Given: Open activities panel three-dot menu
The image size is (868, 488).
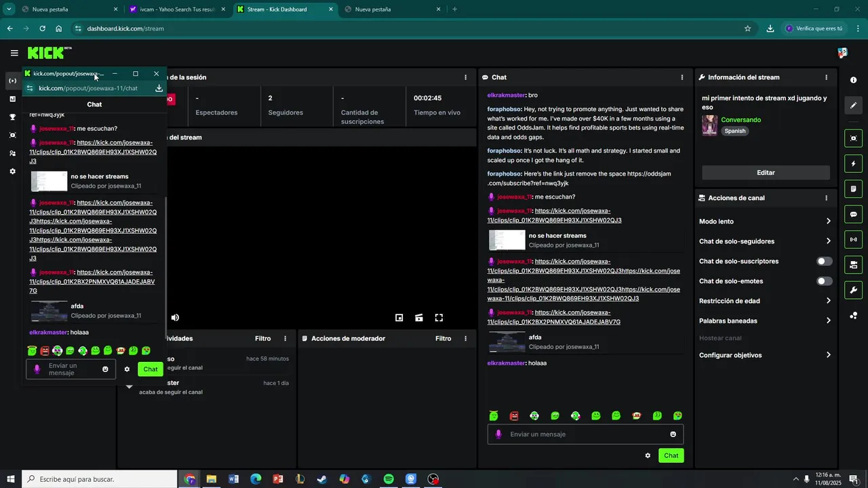Looking at the screenshot, I should pyautogui.click(x=285, y=338).
